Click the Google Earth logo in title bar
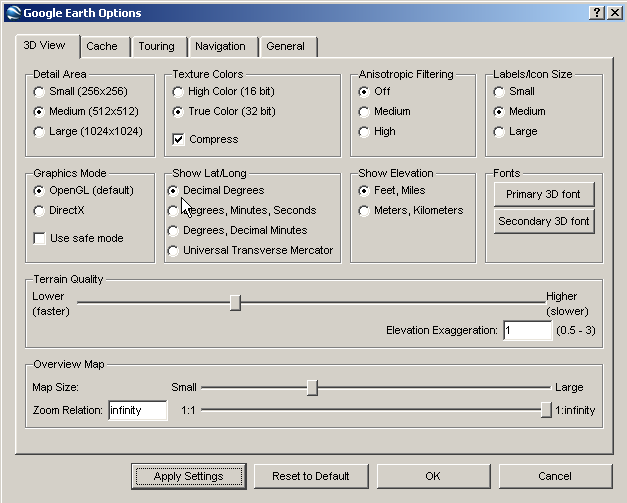Screen dimensions: 627x503 tap(14, 13)
